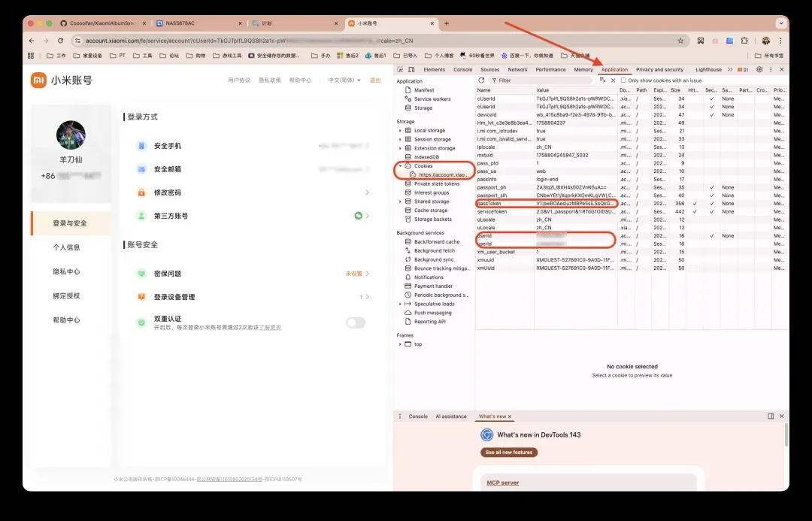Image resolution: width=812 pixels, height=521 pixels.
Task: Expand the Local storage tree node
Action: tap(400, 131)
